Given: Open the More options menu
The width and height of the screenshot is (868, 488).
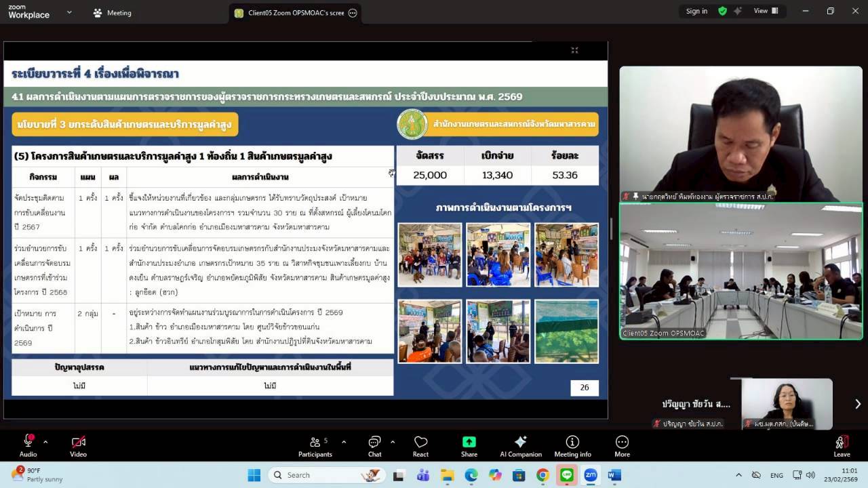Looking at the screenshot, I should 621,445.
